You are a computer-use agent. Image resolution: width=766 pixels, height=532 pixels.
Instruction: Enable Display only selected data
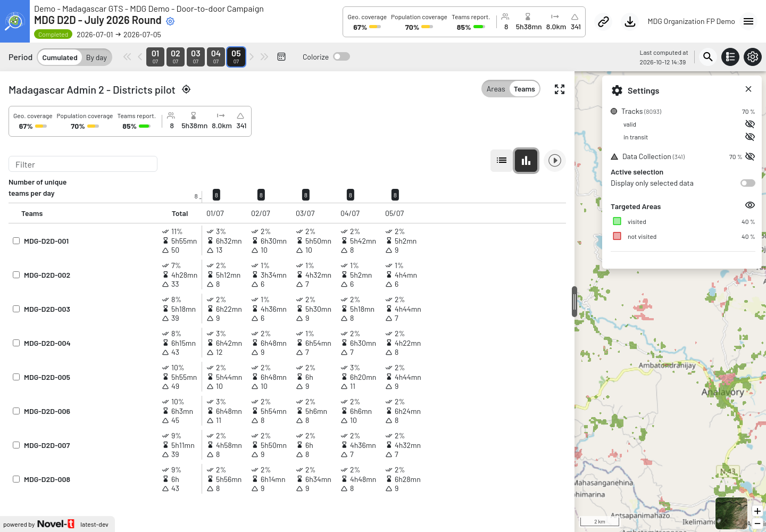[748, 183]
